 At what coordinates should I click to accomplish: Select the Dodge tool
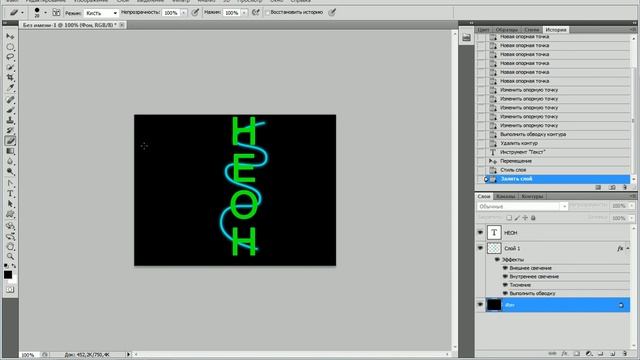pos(10,172)
